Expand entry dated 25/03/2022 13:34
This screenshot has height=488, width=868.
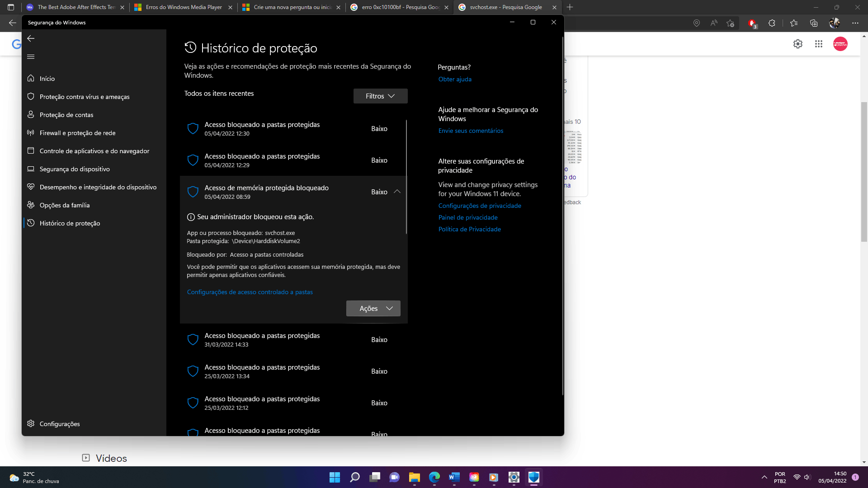293,371
